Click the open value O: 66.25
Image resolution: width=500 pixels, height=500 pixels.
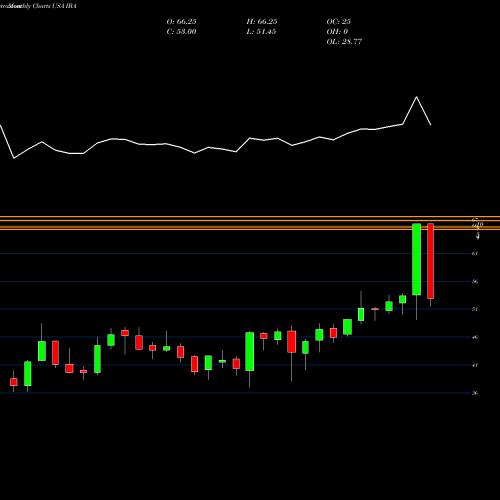181,22
